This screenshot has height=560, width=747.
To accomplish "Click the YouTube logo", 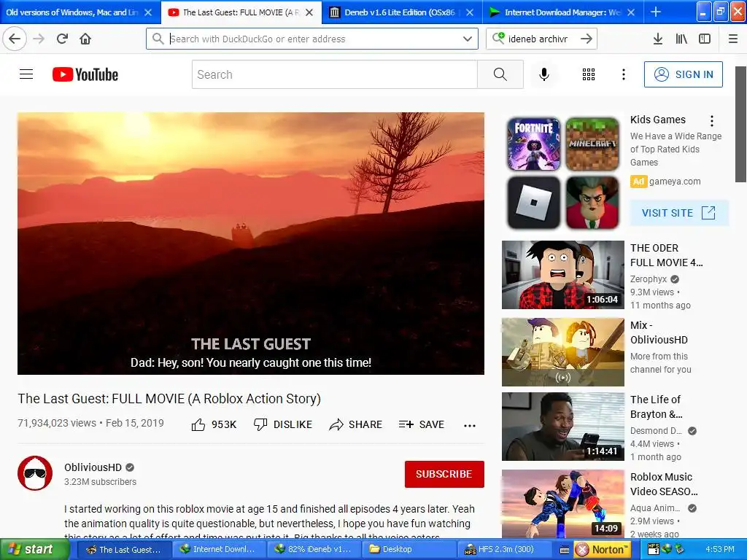I will pyautogui.click(x=85, y=74).
